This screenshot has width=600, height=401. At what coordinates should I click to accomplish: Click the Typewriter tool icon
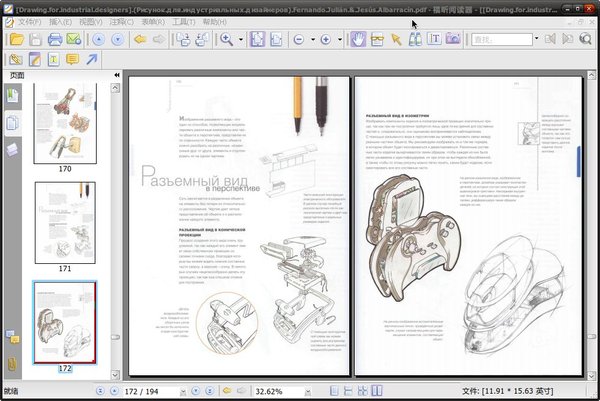pyautogui.click(x=52, y=60)
